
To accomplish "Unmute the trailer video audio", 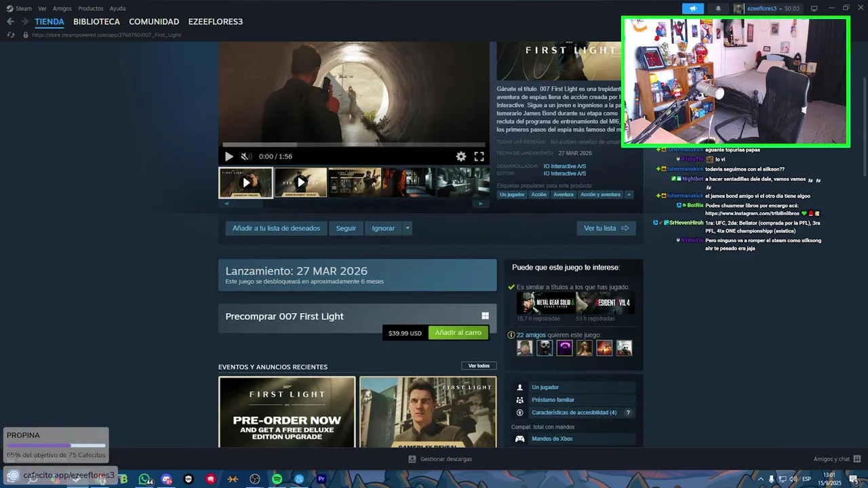I will pos(245,157).
